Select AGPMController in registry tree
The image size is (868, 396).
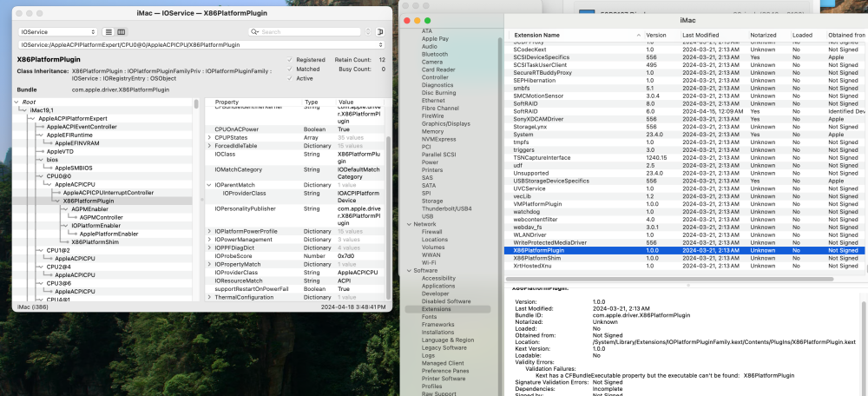[x=102, y=217]
